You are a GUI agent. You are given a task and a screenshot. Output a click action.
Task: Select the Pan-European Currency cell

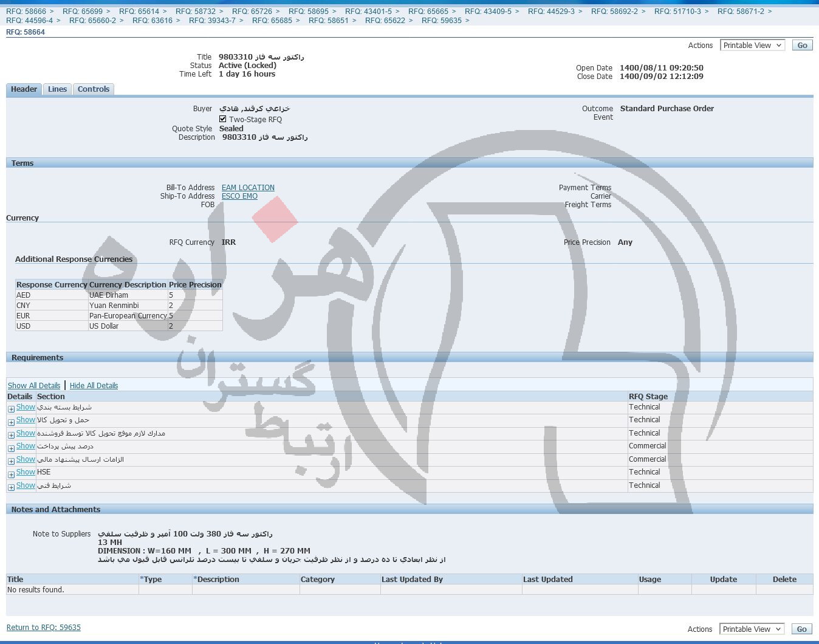pos(128,316)
